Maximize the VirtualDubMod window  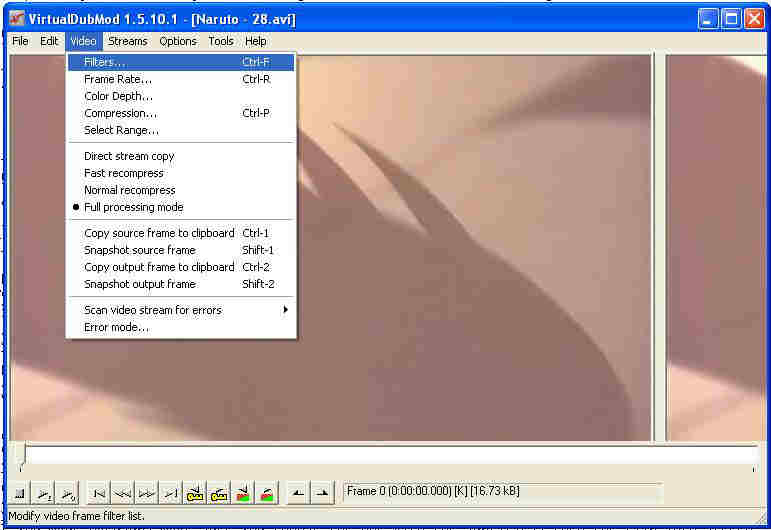click(x=731, y=19)
